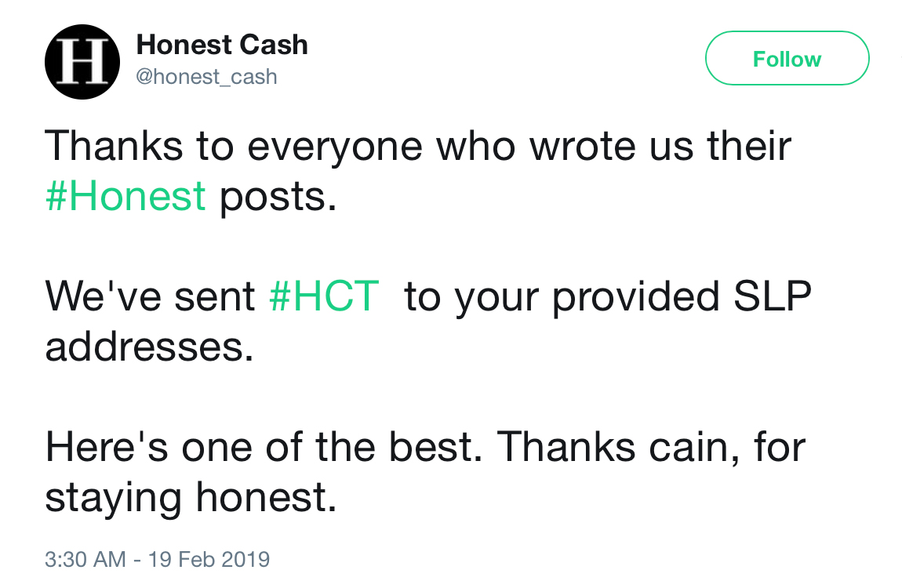Open the tweet via its timestamp
This screenshot has width=902, height=588.
click(x=157, y=559)
